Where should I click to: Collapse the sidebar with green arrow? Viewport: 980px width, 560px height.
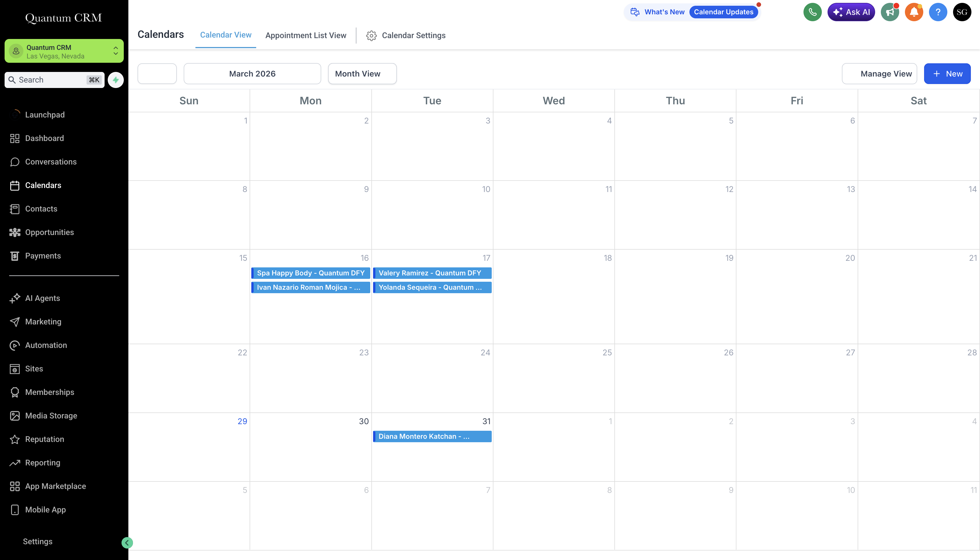[x=127, y=543]
